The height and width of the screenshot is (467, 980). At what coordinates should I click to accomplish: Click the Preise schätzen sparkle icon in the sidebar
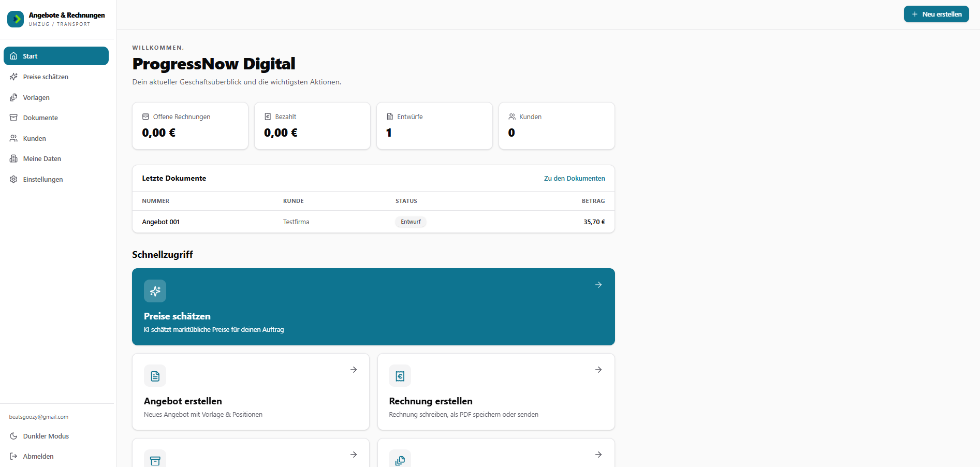pos(14,77)
